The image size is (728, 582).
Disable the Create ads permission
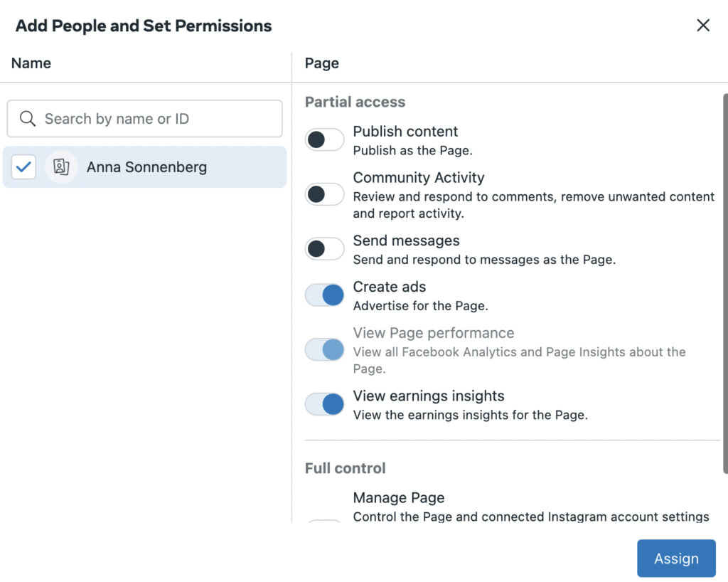coord(324,295)
